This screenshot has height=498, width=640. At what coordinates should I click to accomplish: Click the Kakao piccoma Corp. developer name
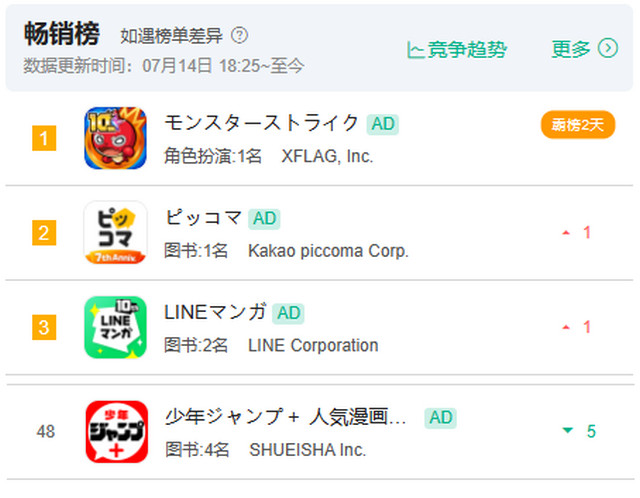pyautogui.click(x=328, y=251)
